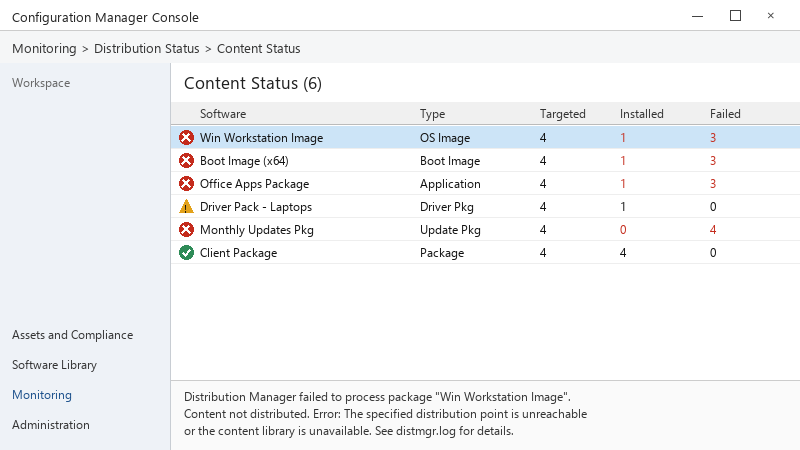Image resolution: width=800 pixels, height=450 pixels.
Task: Click Failed value 3 for Win Workstation Image
Action: (713, 138)
